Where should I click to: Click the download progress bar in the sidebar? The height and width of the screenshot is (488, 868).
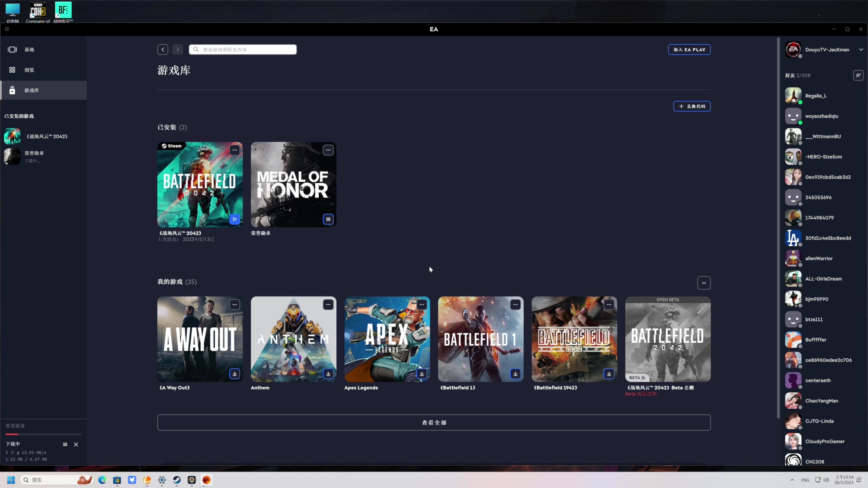43,434
